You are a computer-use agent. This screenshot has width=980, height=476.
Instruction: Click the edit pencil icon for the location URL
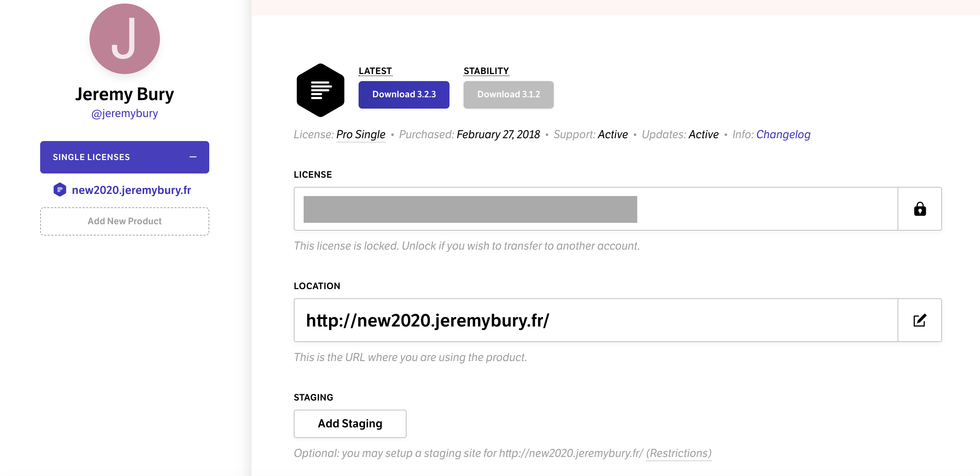919,320
